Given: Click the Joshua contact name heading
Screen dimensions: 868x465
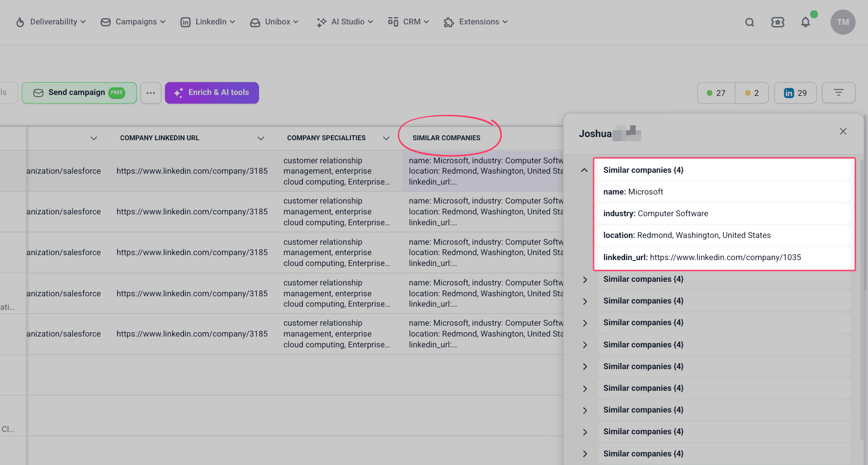Looking at the screenshot, I should [x=595, y=134].
